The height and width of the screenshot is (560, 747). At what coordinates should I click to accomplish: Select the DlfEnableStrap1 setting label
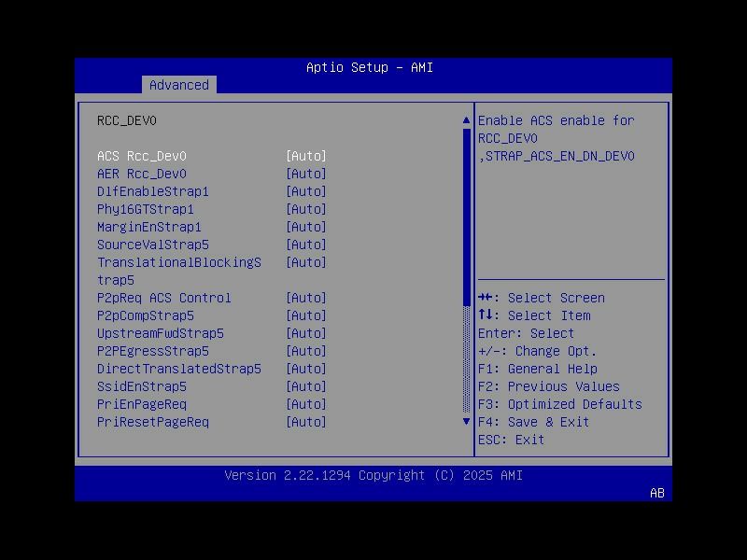(153, 191)
